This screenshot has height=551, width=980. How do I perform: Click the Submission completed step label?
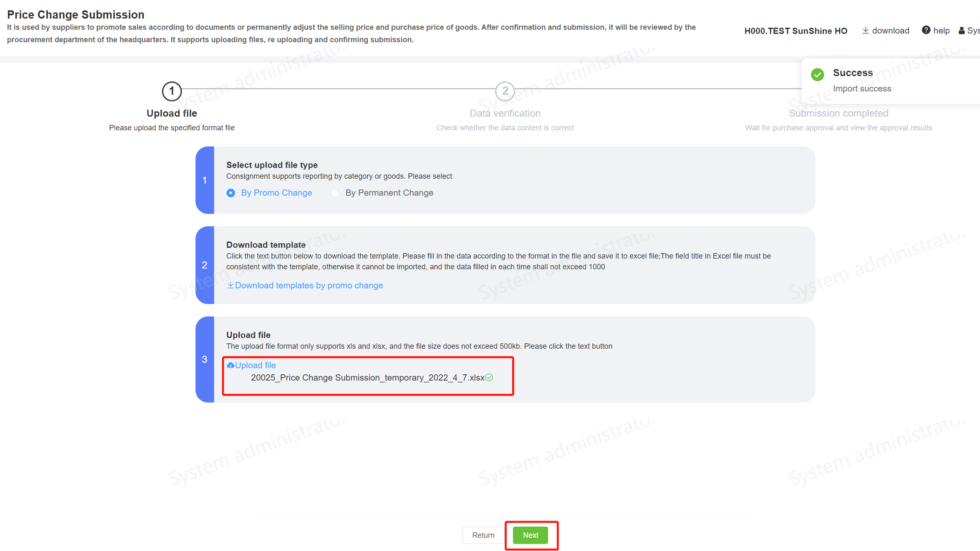pos(838,113)
